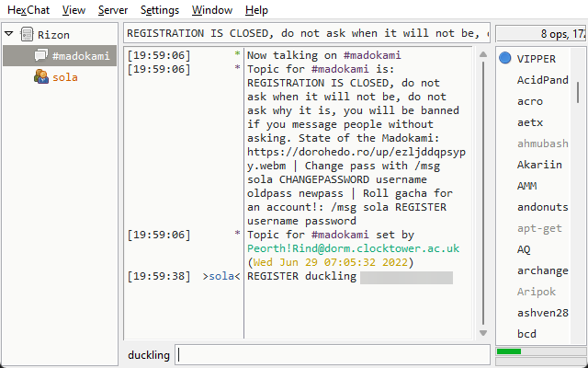The height and width of the screenshot is (368, 588).
Task: Select user Akariin in the user list
Action: coord(540,165)
